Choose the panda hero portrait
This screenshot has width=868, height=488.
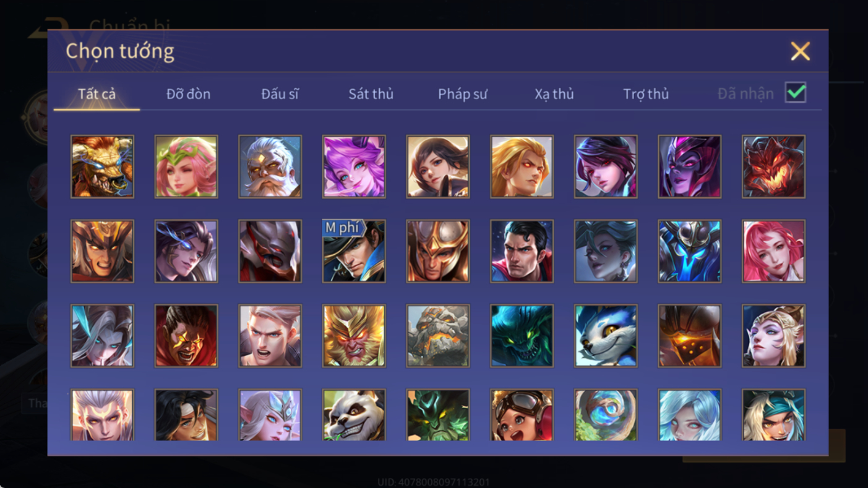click(354, 414)
